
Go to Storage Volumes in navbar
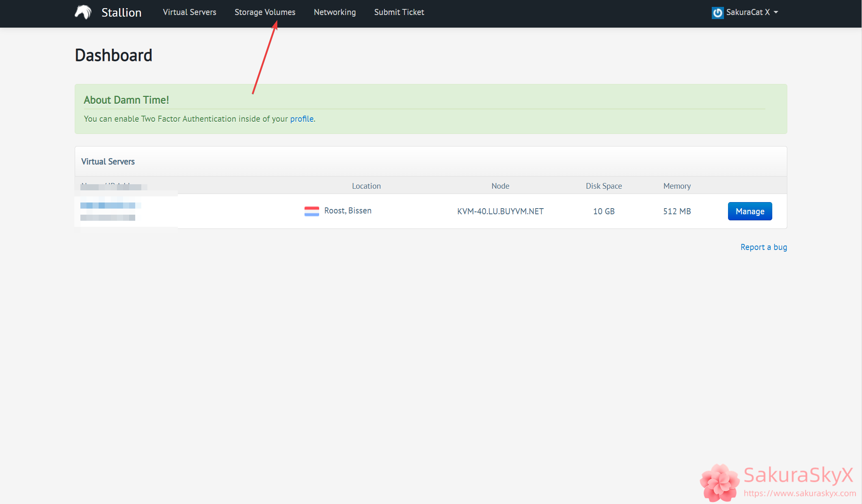(265, 12)
